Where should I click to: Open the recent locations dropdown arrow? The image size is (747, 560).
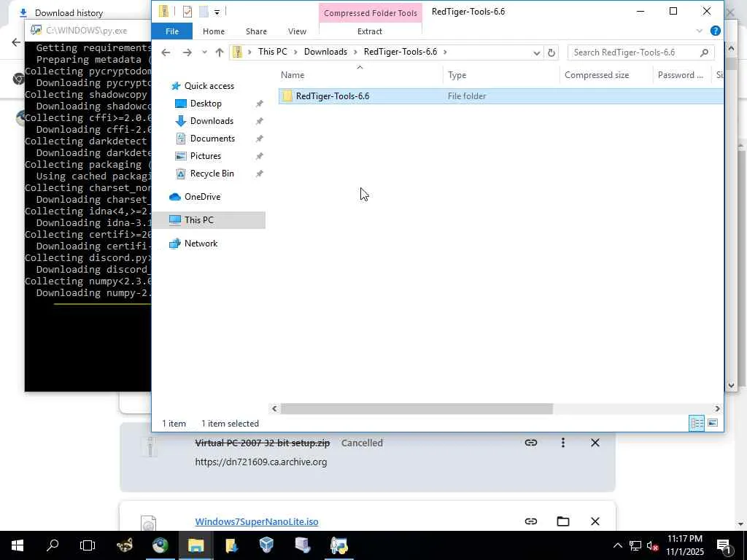(x=204, y=52)
